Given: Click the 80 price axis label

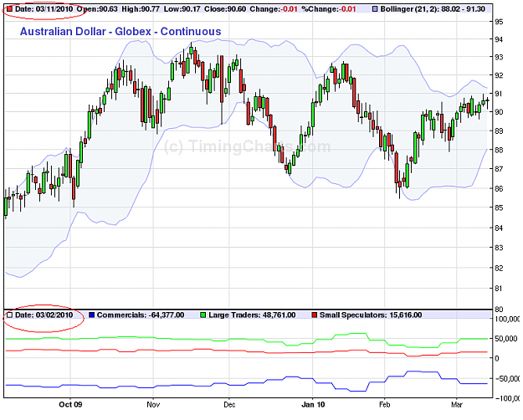Looking at the screenshot, I should tap(499, 309).
